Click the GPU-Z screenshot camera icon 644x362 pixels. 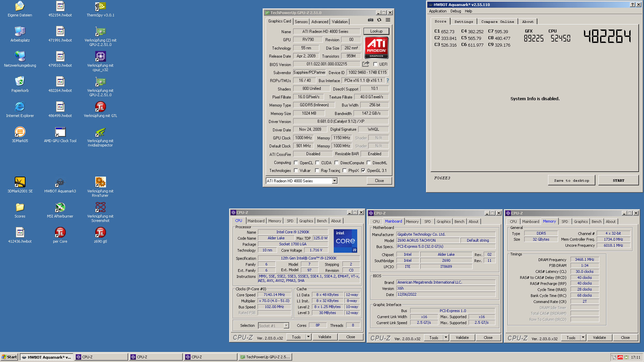[x=370, y=20]
